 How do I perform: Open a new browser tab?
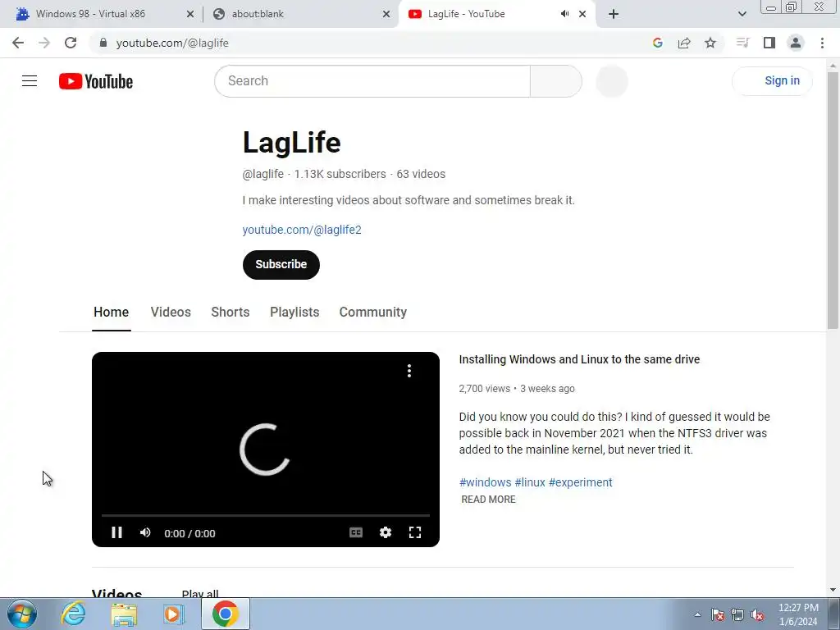tap(614, 14)
